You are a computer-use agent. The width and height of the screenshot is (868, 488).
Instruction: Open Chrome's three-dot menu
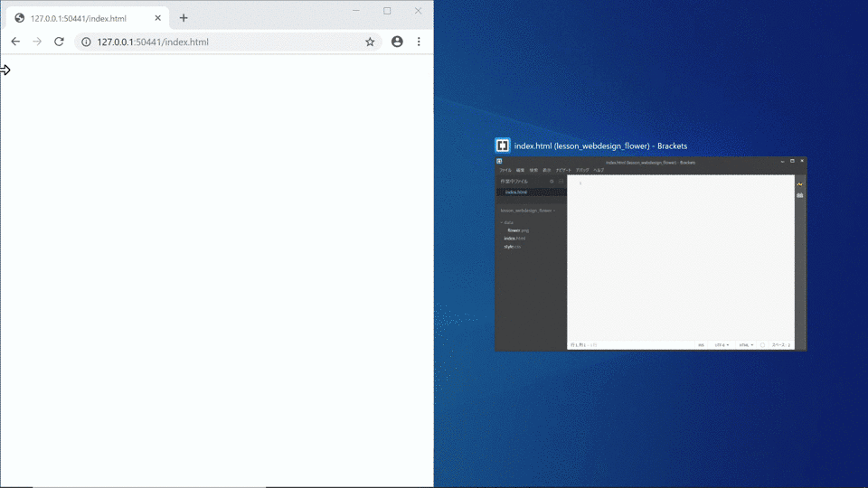coord(419,42)
